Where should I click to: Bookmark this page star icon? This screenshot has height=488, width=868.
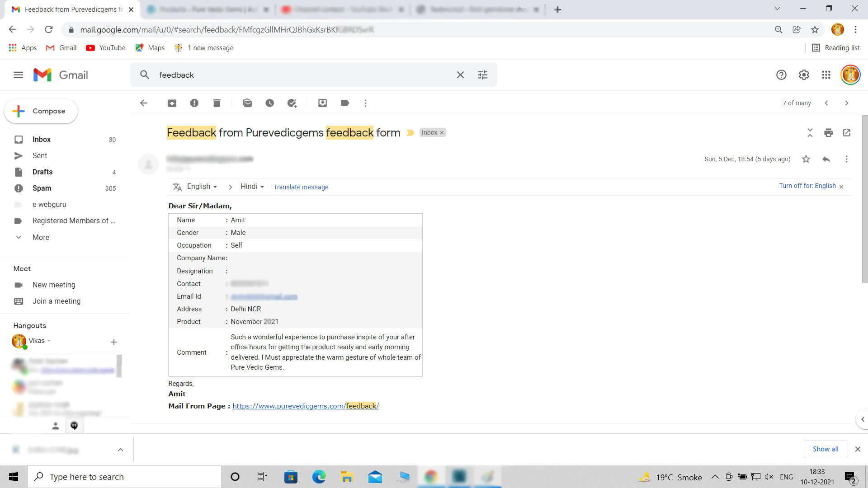(x=815, y=30)
